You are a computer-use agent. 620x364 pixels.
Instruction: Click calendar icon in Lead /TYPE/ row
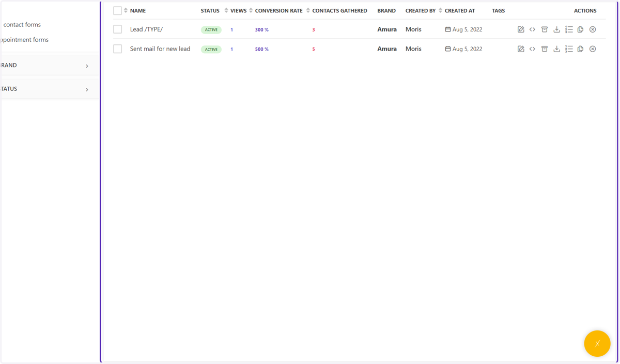pyautogui.click(x=448, y=29)
